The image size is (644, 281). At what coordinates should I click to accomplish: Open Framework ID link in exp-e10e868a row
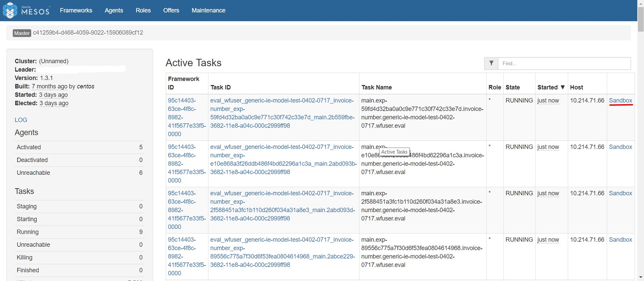pyautogui.click(x=187, y=163)
